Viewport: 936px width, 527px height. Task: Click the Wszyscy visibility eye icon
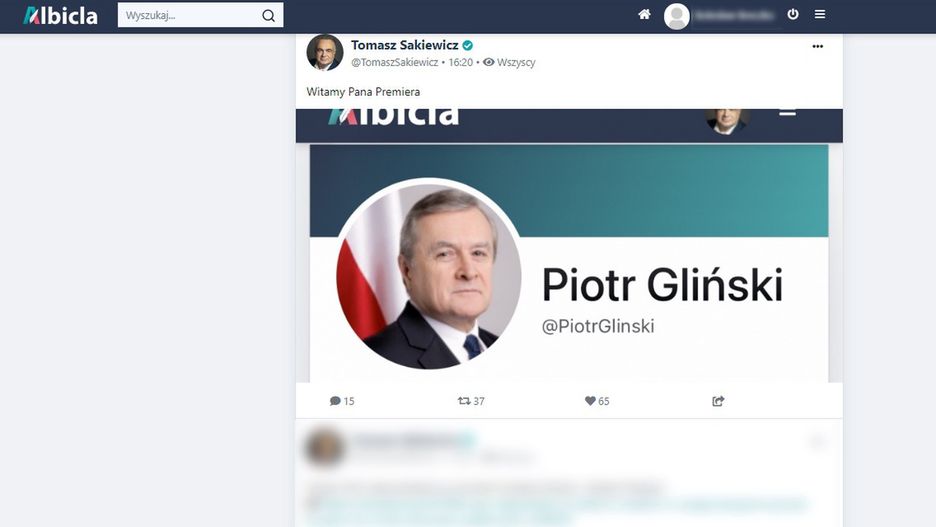tap(488, 62)
